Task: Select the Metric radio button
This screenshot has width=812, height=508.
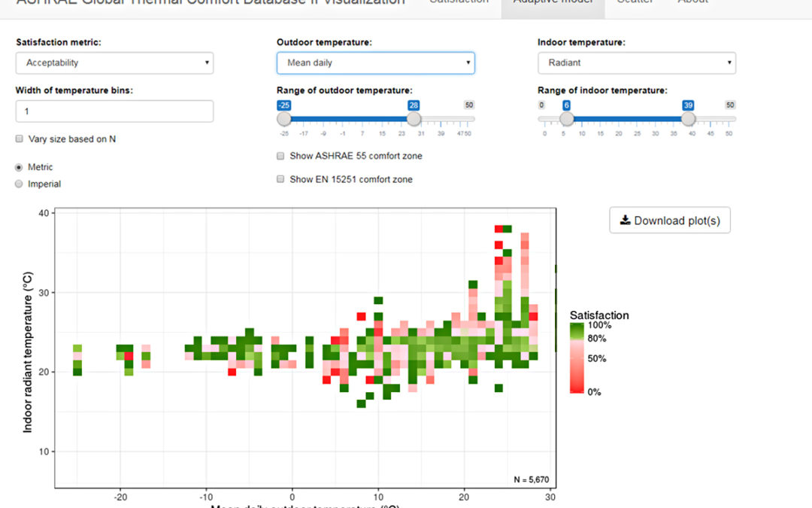Action: click(19, 167)
